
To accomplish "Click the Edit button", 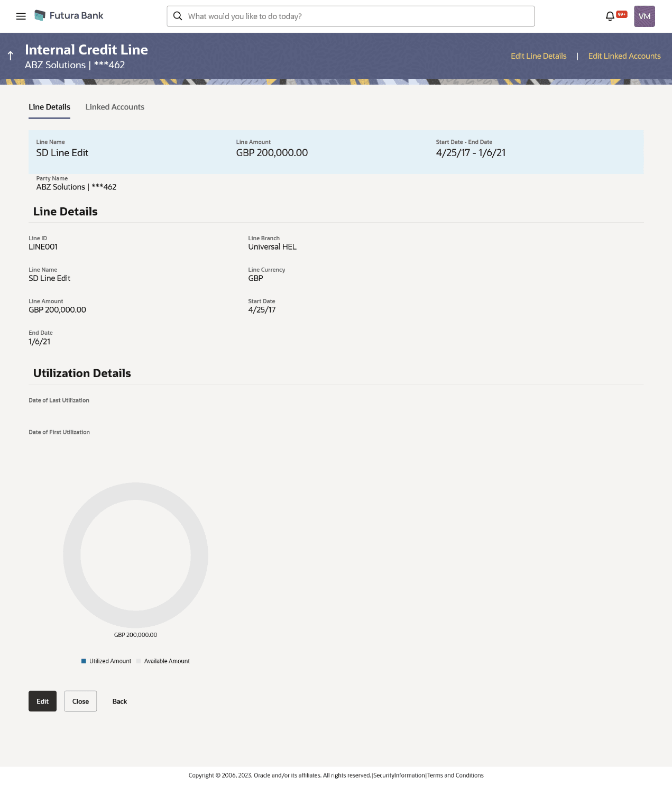I will 42,701.
